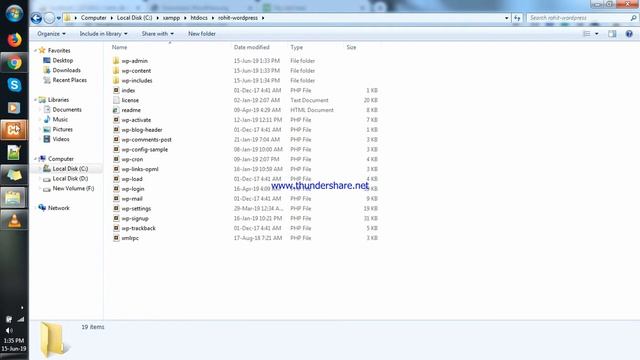Select the wp-trackback file
The width and height of the screenshot is (640, 360).
(138, 228)
